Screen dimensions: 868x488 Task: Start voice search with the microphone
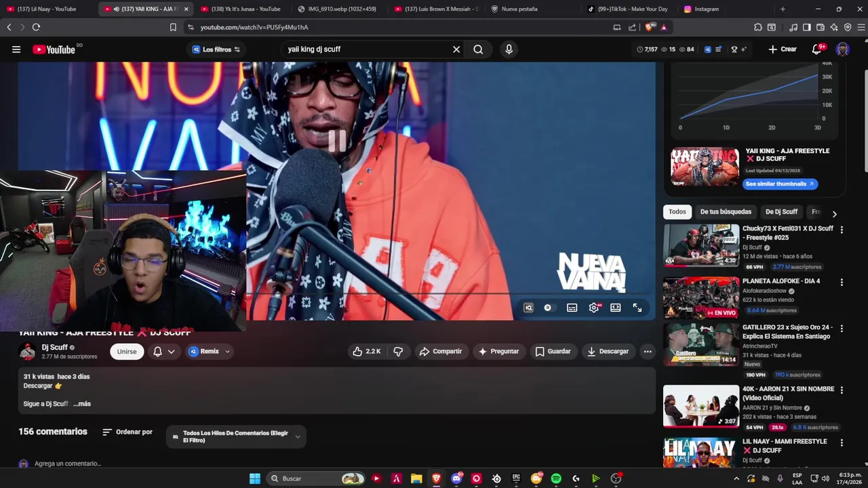click(509, 49)
